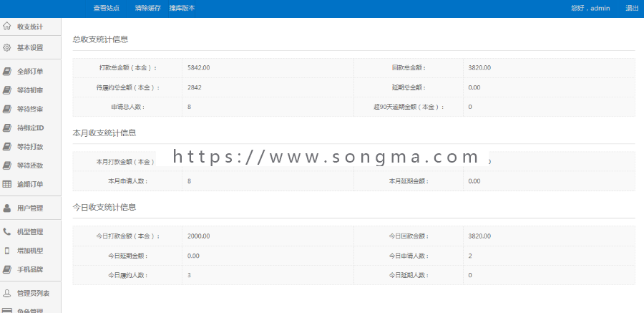The width and height of the screenshot is (644, 313).
Task: Select the value 2842
Action: (194, 87)
